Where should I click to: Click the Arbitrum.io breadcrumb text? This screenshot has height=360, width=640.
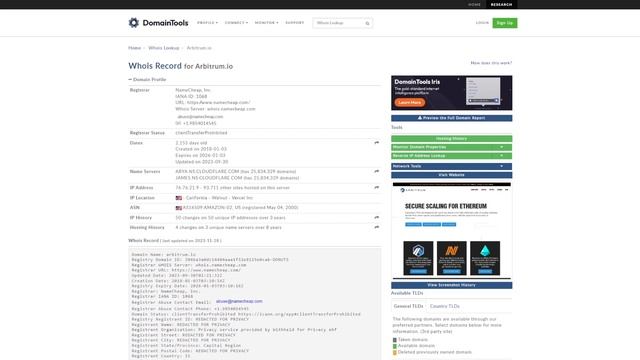(199, 48)
